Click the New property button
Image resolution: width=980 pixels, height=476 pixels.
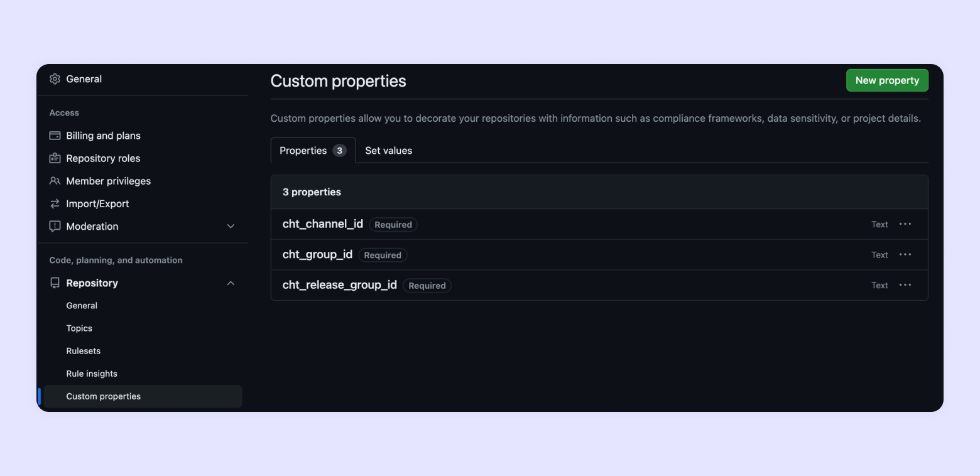click(x=886, y=80)
